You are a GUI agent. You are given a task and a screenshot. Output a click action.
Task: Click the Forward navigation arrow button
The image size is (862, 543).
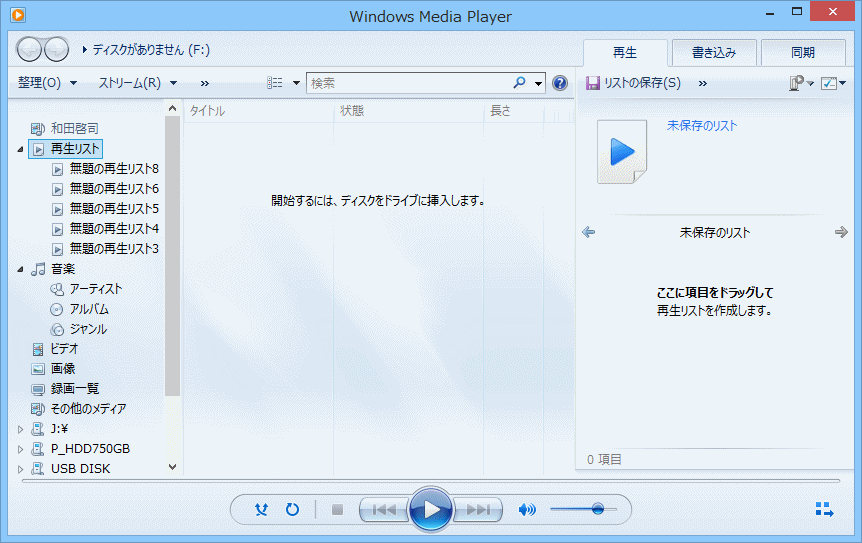tap(56, 50)
